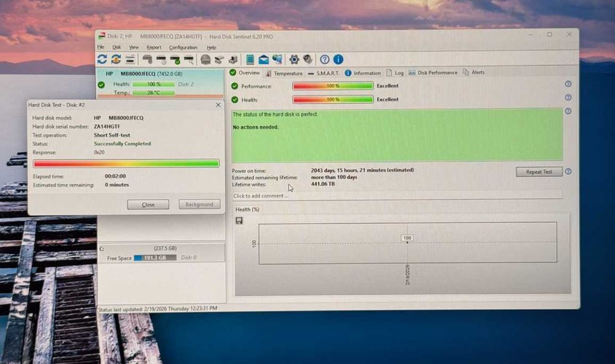The width and height of the screenshot is (615, 364).
Task: Click the icon right of the gear
Action: (308, 60)
